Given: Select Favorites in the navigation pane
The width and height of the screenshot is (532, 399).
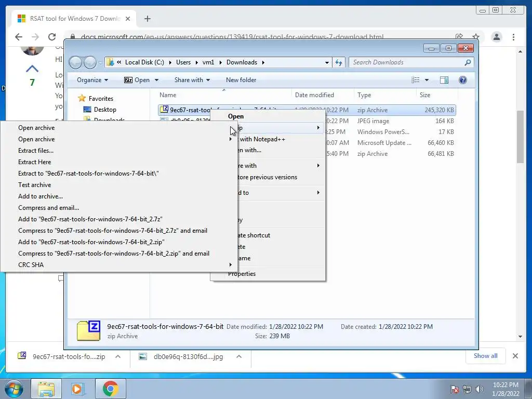Looking at the screenshot, I should 100,99.
